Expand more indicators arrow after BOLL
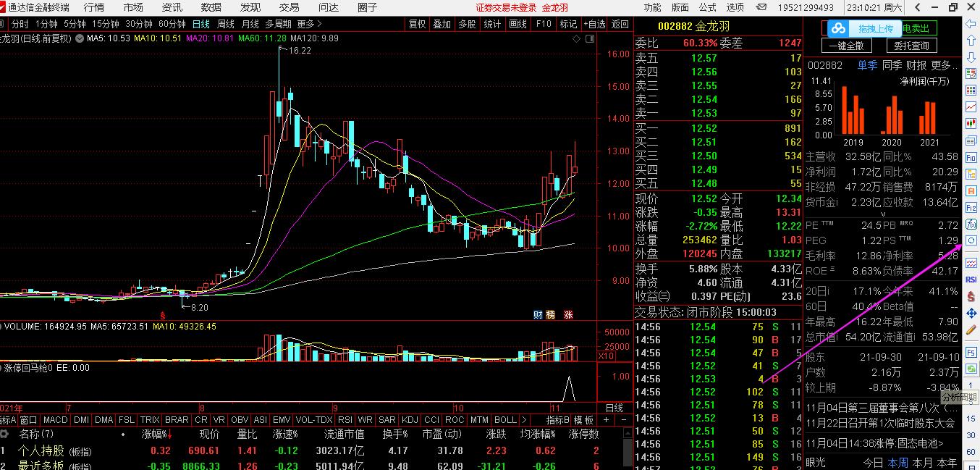980x470 pixels. click(525, 420)
